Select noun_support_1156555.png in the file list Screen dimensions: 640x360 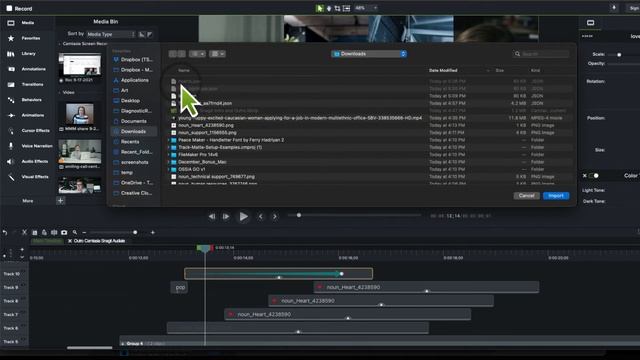pos(207,133)
